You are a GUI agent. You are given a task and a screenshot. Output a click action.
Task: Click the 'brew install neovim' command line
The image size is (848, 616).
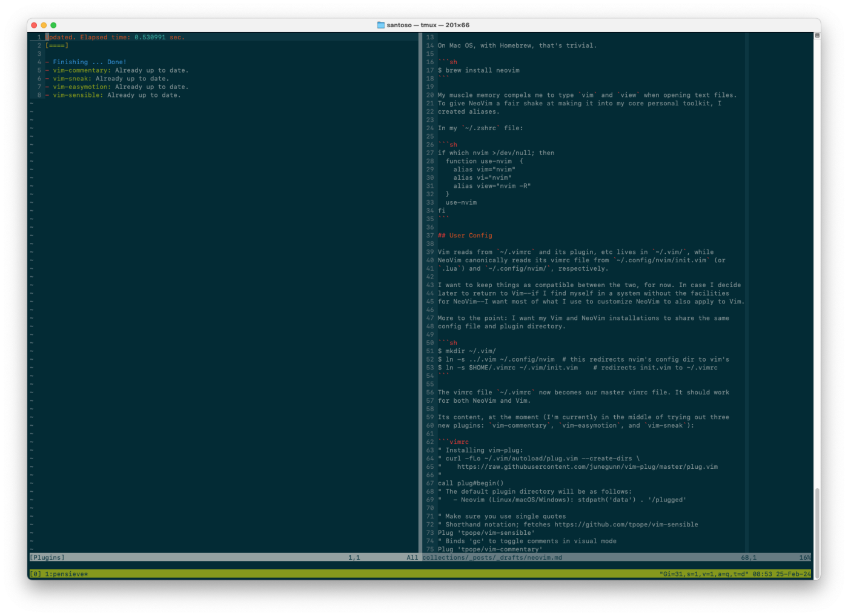coord(479,70)
